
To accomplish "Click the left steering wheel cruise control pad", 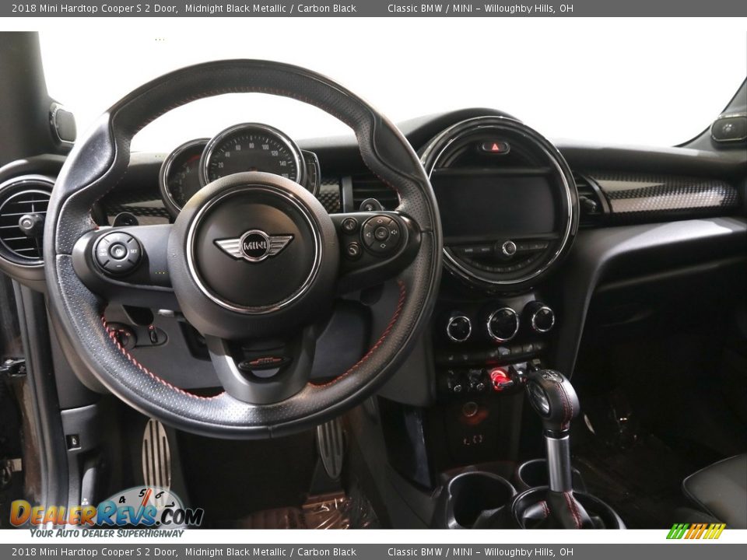I will (x=117, y=252).
